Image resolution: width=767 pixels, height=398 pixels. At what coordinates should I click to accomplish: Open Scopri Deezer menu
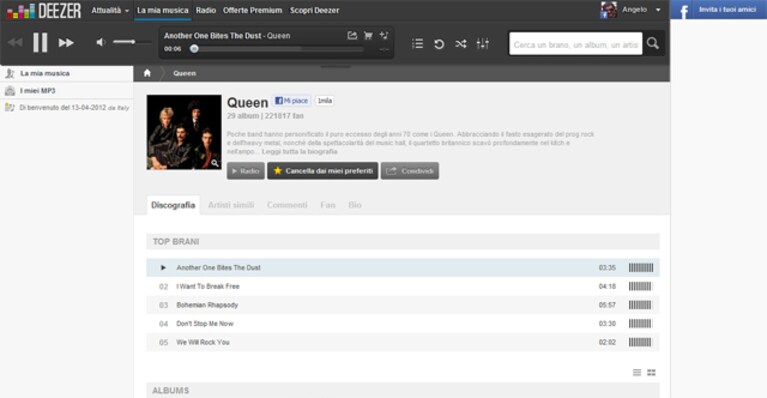pyautogui.click(x=315, y=10)
